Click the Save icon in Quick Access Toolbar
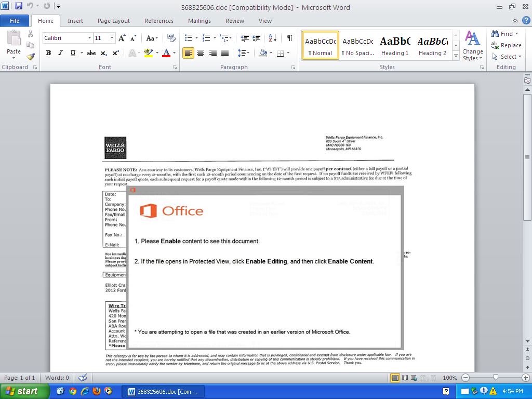532x399 pixels. (x=18, y=6)
